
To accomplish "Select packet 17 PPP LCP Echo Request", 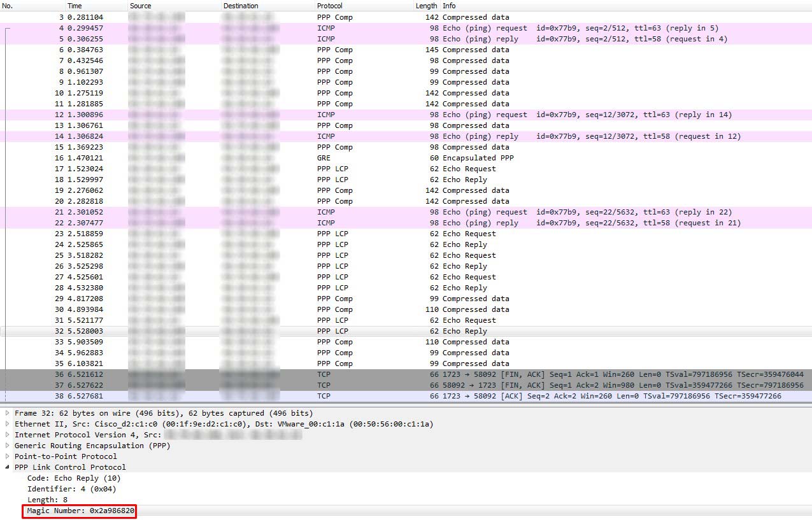I will pos(406,169).
